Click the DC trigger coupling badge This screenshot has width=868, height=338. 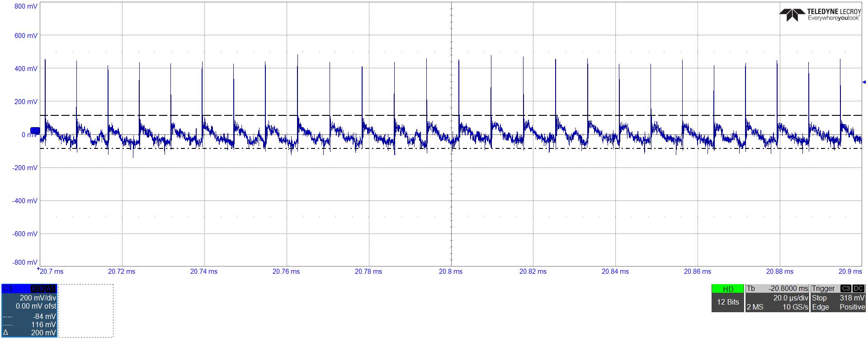pyautogui.click(x=858, y=289)
